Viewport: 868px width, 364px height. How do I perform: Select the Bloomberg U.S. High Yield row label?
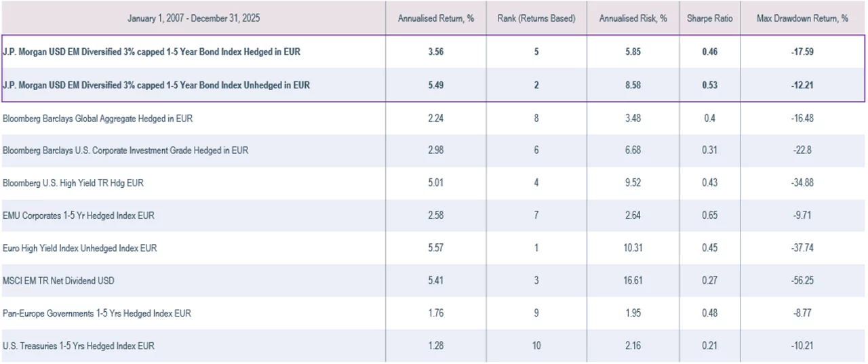tap(73, 183)
